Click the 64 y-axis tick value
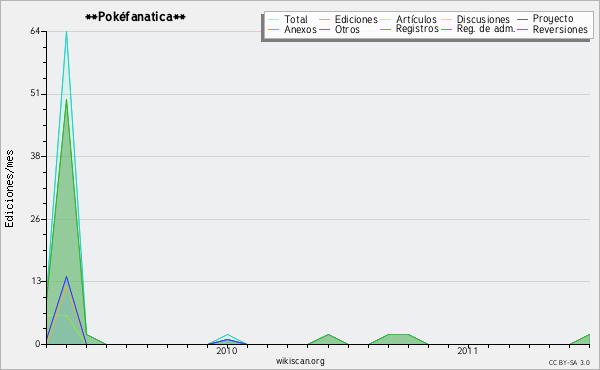This screenshot has height=370, width=600. pyautogui.click(x=35, y=31)
